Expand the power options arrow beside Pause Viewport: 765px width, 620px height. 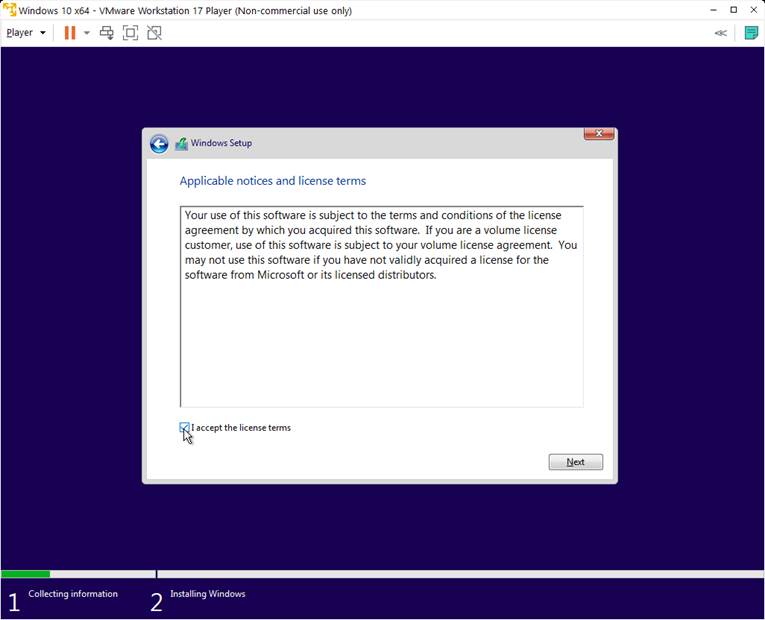(x=87, y=33)
